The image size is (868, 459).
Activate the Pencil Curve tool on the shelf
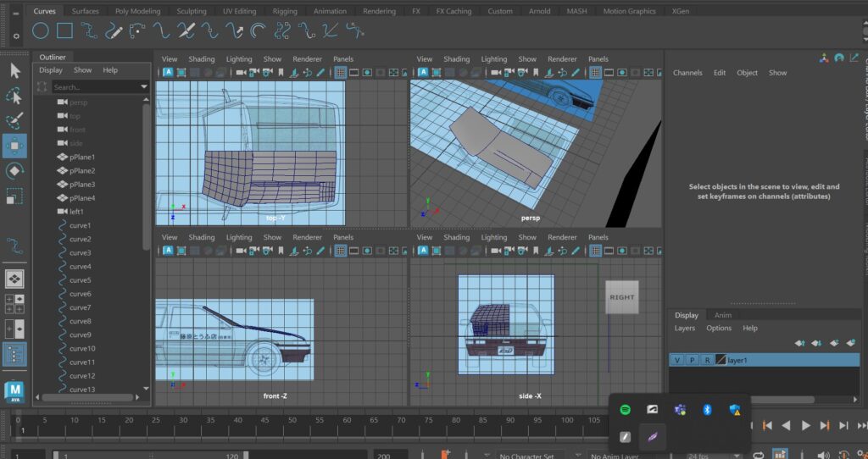114,32
